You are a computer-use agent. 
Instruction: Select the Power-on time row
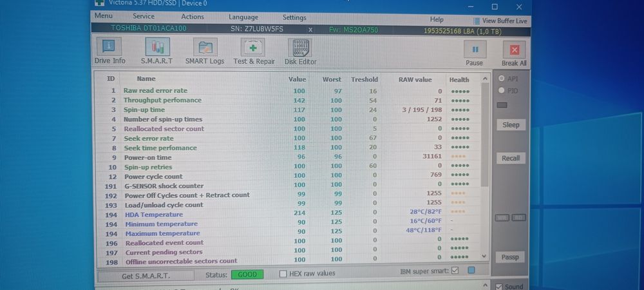point(289,157)
